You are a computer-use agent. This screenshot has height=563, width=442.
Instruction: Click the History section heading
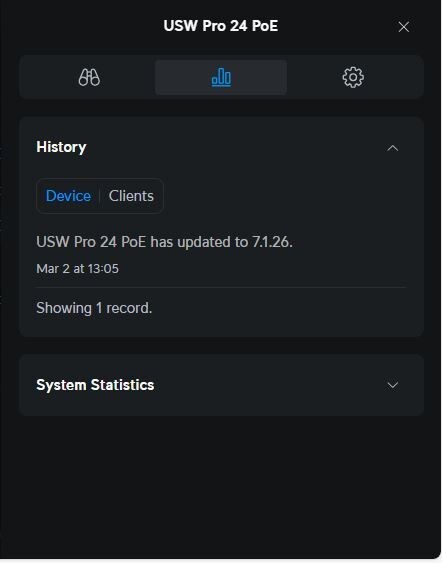pyautogui.click(x=61, y=147)
